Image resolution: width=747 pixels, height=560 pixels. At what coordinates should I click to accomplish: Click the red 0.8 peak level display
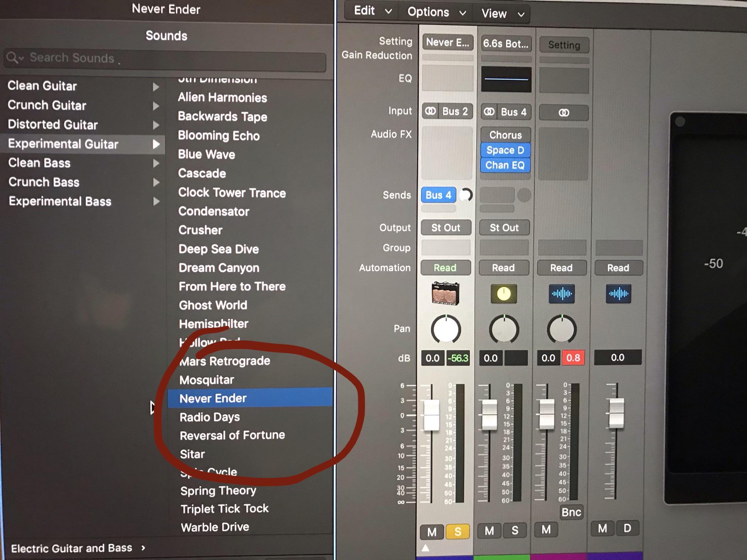pyautogui.click(x=573, y=358)
